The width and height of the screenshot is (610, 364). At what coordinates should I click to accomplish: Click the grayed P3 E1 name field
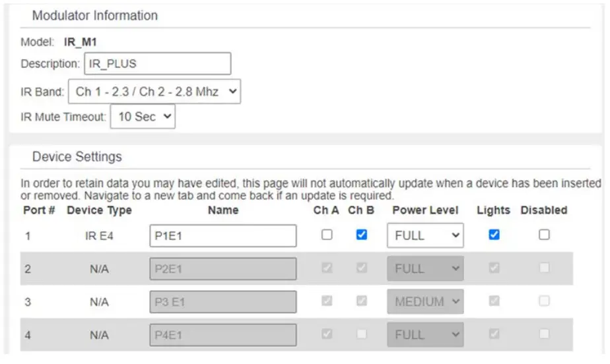coord(222,301)
